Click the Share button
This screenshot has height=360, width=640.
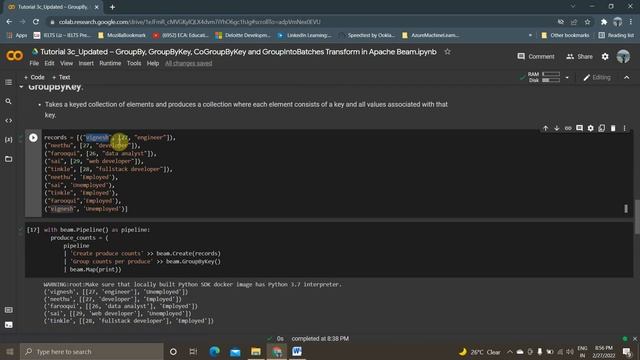(580, 56)
